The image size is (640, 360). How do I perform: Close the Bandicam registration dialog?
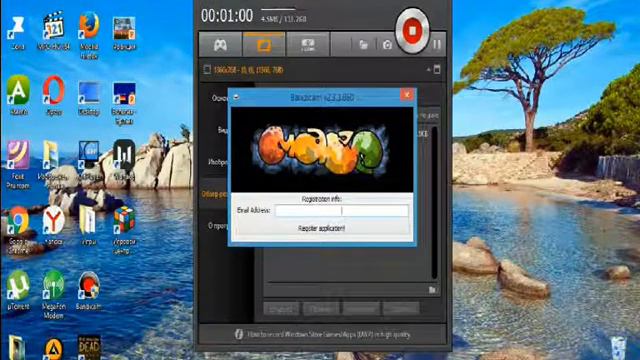407,95
